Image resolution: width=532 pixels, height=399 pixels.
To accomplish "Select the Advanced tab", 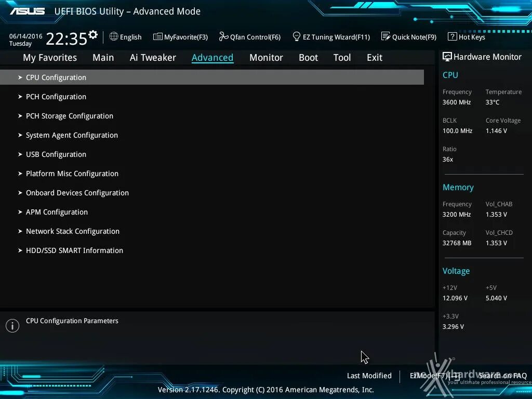I will click(212, 58).
